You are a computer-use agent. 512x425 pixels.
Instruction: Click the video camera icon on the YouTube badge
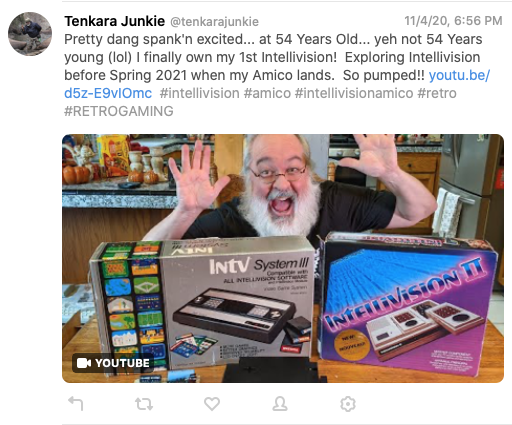click(x=84, y=363)
